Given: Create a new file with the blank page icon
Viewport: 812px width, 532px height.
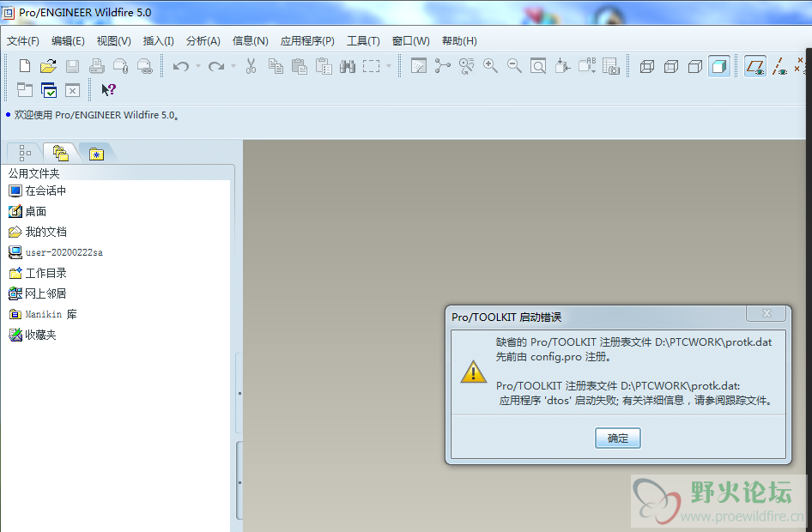Looking at the screenshot, I should point(24,66).
